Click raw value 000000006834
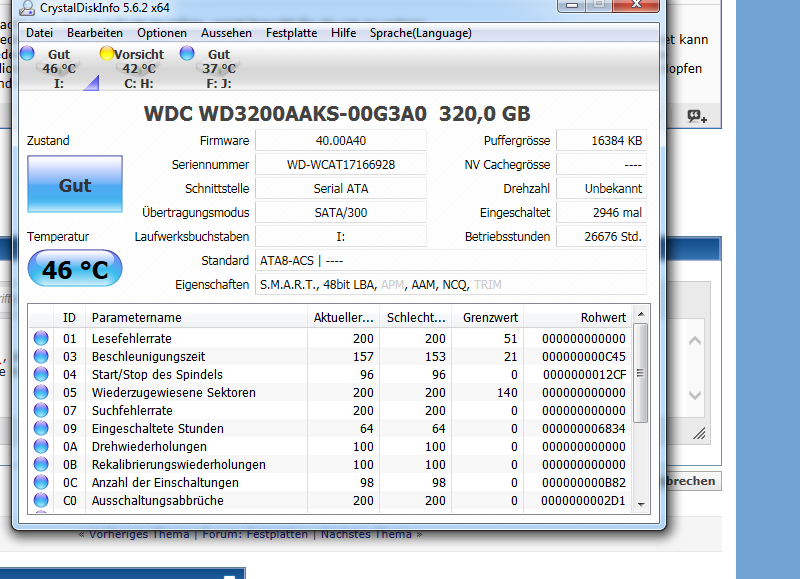 (x=584, y=429)
